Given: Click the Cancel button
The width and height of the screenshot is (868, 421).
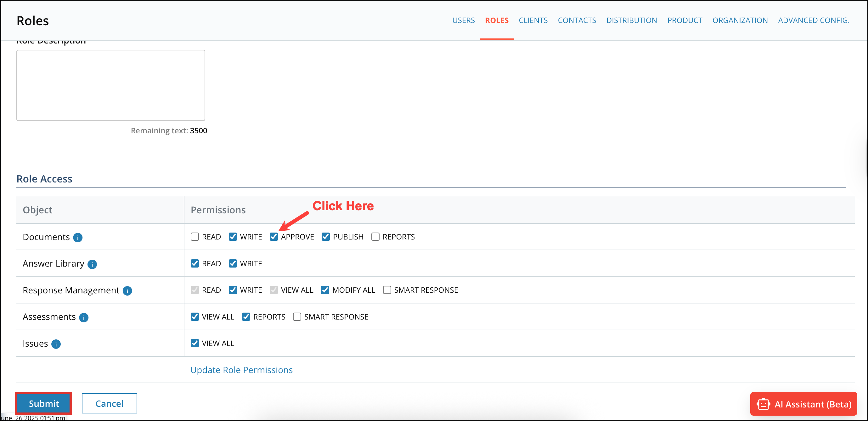Looking at the screenshot, I should [109, 403].
